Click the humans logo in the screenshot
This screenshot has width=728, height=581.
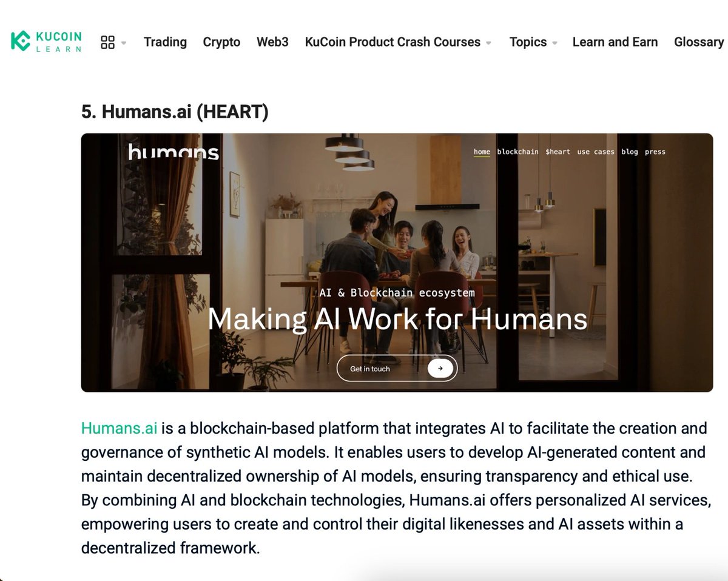[x=174, y=152]
